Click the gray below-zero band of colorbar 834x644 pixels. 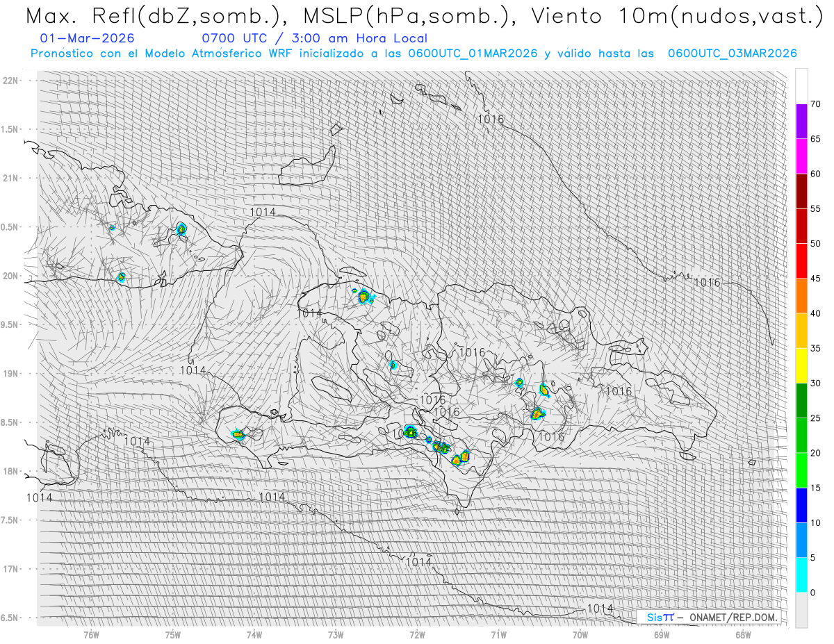pos(801,610)
